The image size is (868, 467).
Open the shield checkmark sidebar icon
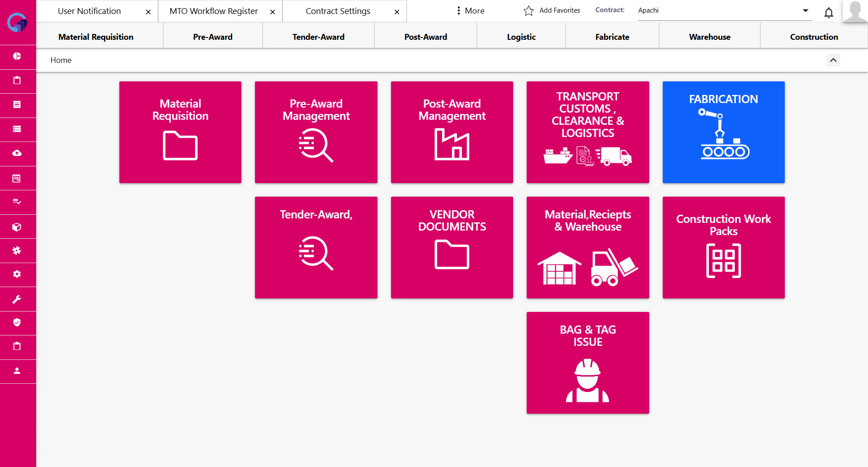point(17,322)
